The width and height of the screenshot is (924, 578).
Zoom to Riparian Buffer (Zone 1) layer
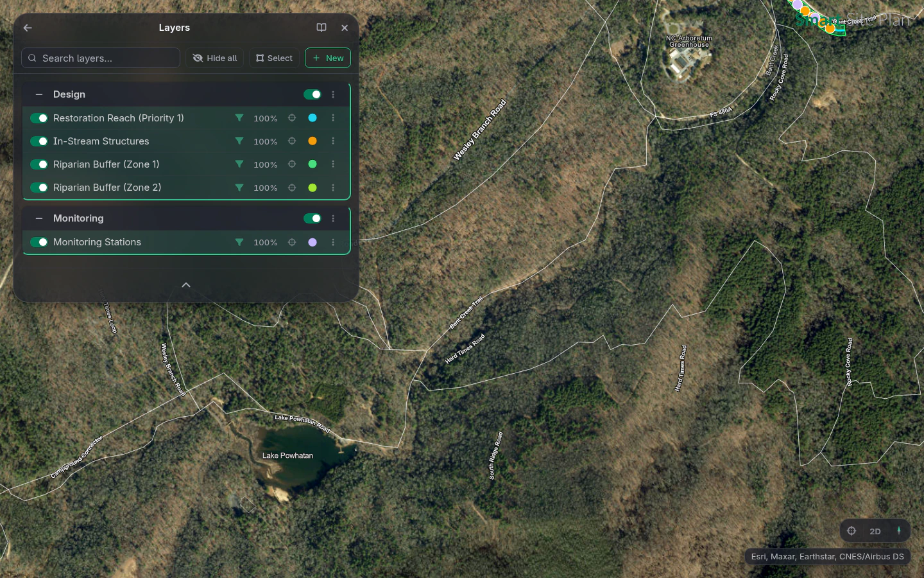(x=292, y=164)
